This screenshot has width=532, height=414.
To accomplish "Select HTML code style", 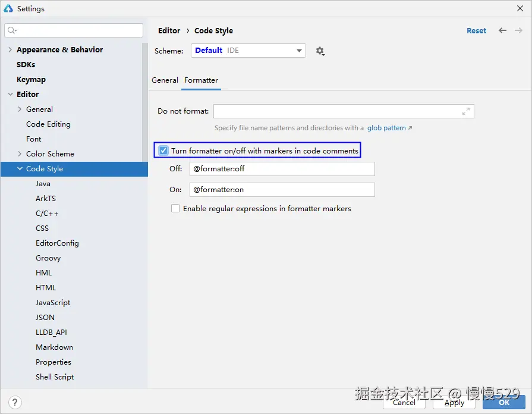I will tap(45, 288).
